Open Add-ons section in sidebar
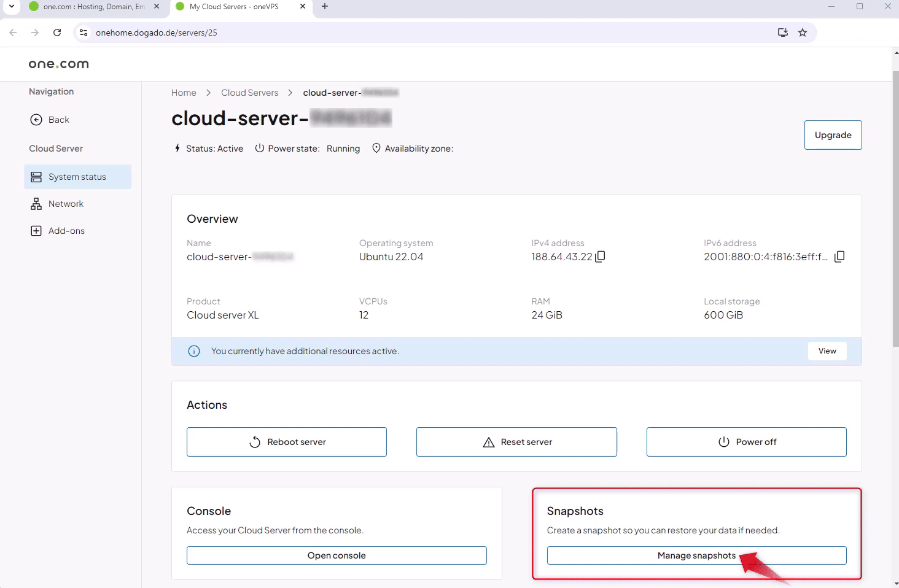This screenshot has width=899, height=588. pyautogui.click(x=66, y=231)
